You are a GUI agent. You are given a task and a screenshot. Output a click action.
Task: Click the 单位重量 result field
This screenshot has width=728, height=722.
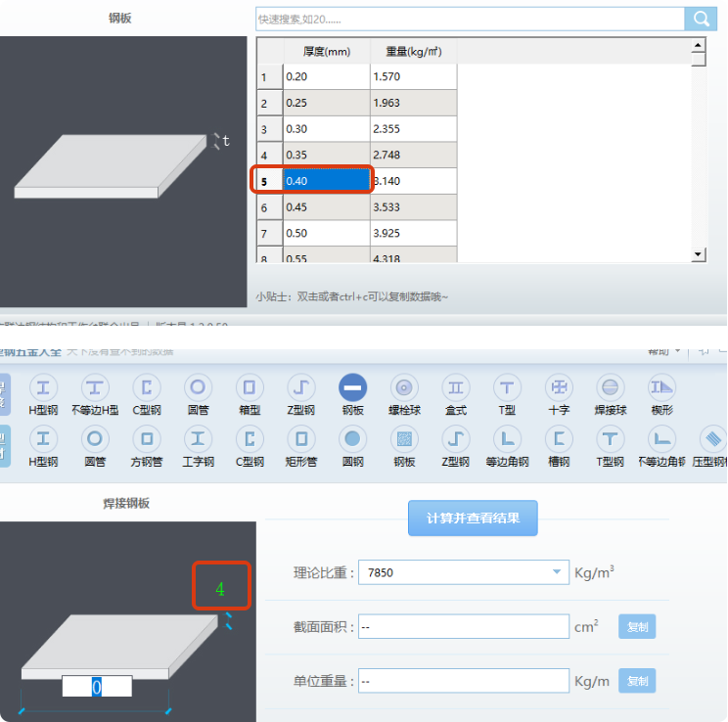tap(464, 681)
